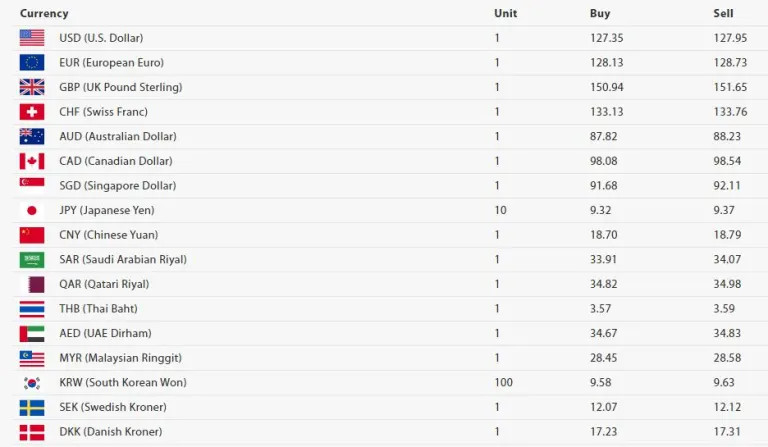Click the Malaysian flag icon
Image resolution: width=768 pixels, height=447 pixels.
point(32,358)
